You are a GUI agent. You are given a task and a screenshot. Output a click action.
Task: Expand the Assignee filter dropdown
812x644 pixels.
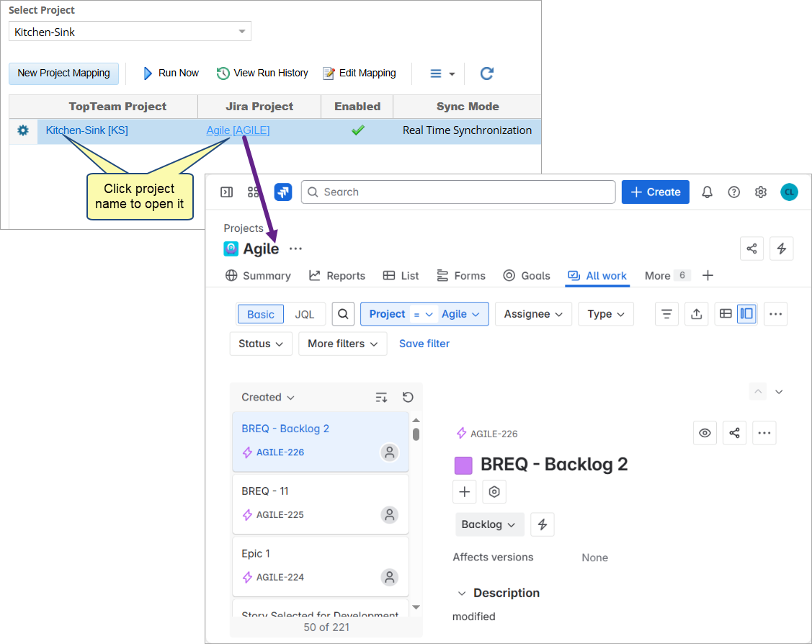533,314
